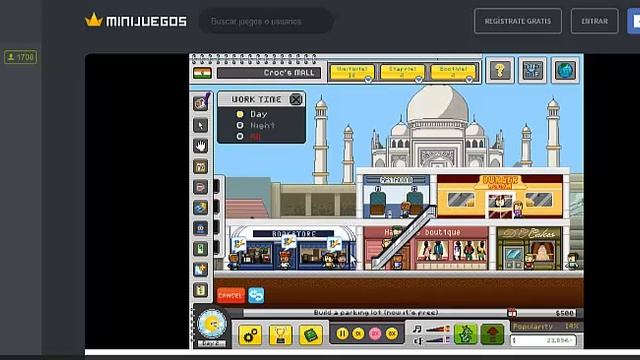Click the escalator between floors
This screenshot has height=360, width=640.
(x=404, y=238)
